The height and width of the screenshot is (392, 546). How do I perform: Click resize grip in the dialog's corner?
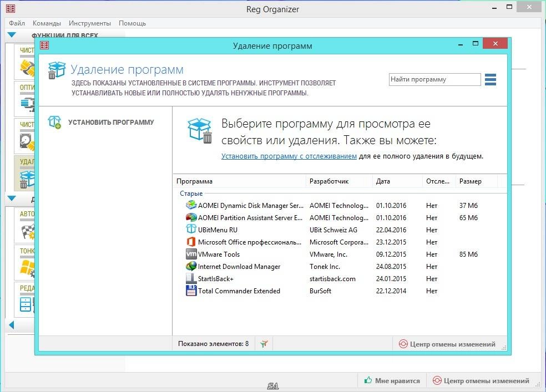tap(504, 348)
